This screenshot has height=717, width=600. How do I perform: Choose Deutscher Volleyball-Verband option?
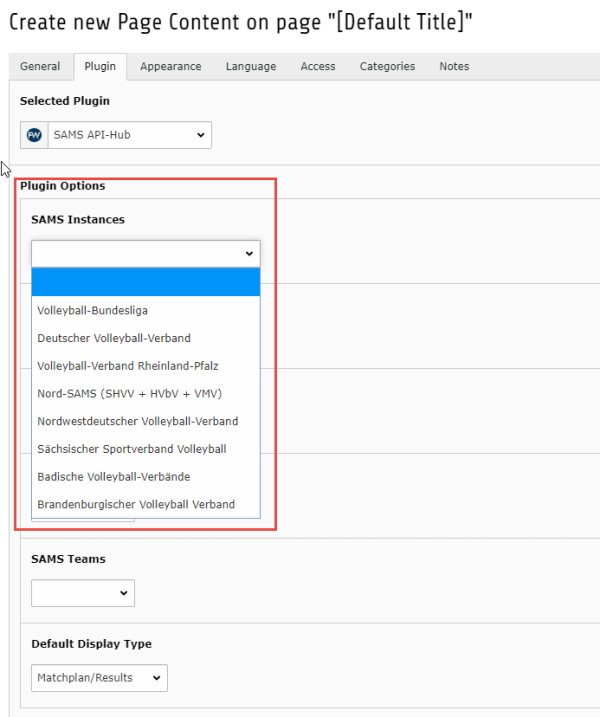coord(146,338)
